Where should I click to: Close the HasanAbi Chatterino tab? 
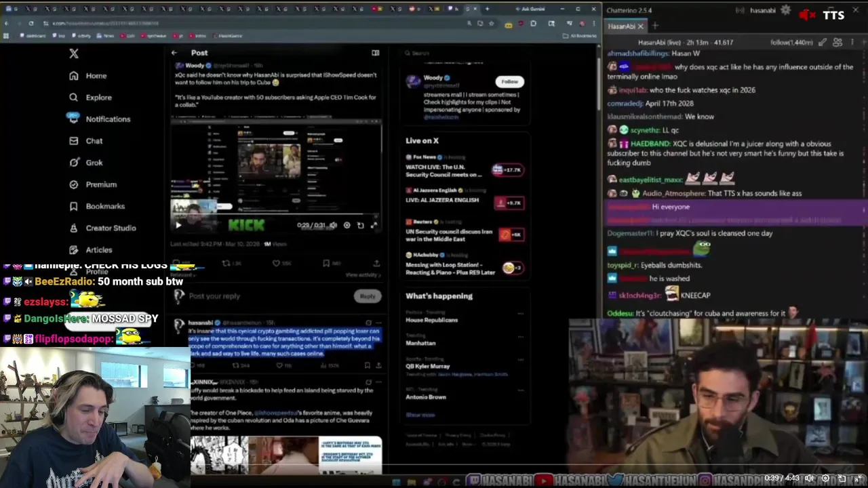tap(640, 26)
